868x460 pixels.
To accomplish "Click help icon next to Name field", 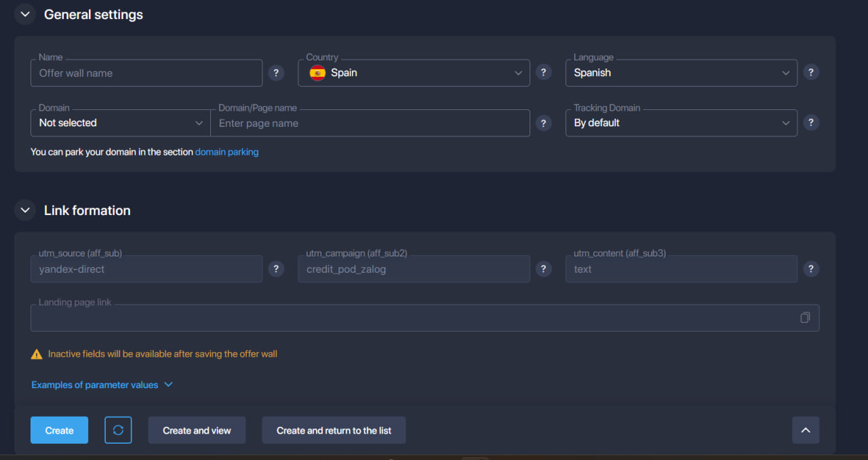I will point(276,73).
